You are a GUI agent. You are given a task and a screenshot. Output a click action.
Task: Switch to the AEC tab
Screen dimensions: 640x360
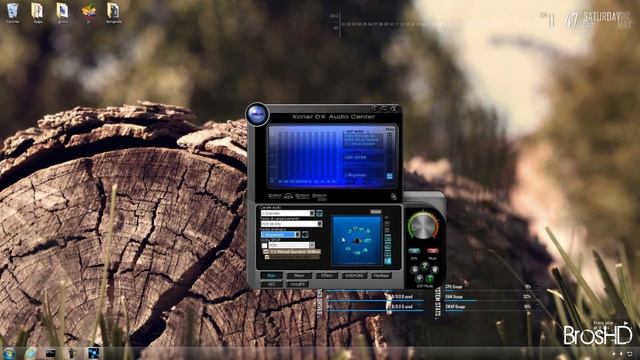pos(271,284)
